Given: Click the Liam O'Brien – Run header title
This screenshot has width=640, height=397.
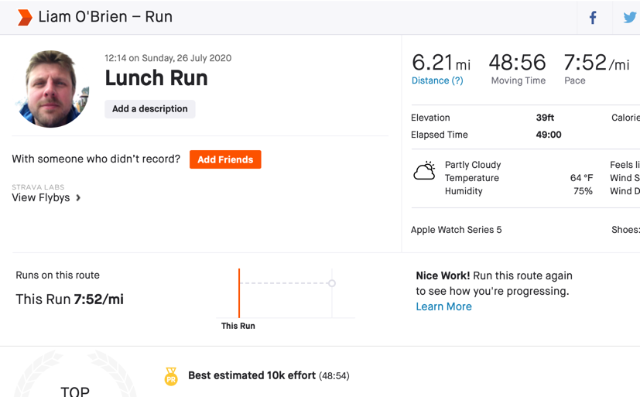Looking at the screenshot, I should (105, 17).
